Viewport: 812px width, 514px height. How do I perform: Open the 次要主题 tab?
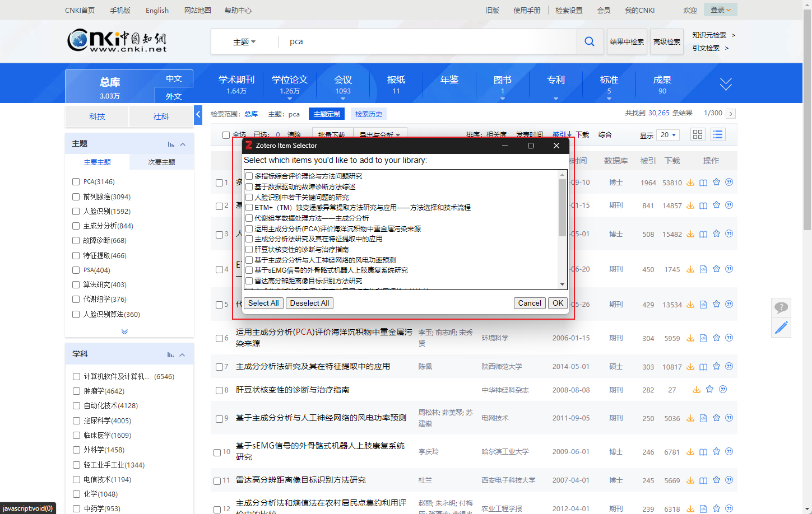[x=161, y=162]
